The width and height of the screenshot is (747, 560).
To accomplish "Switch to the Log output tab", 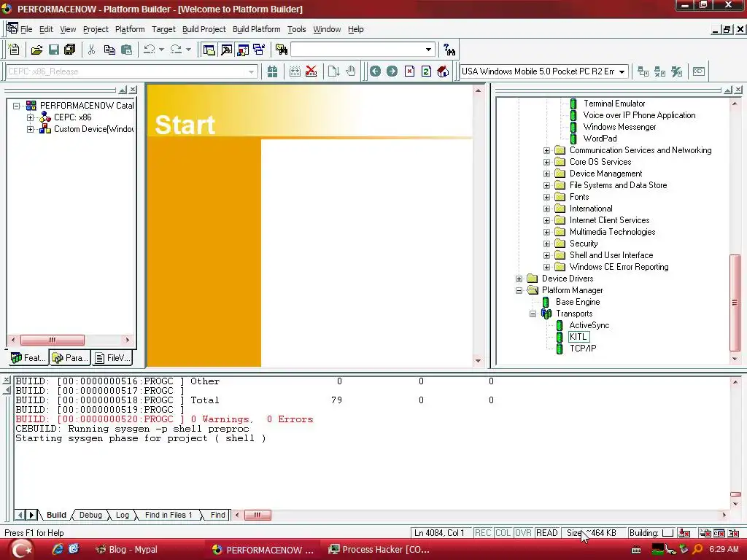I will (x=123, y=515).
